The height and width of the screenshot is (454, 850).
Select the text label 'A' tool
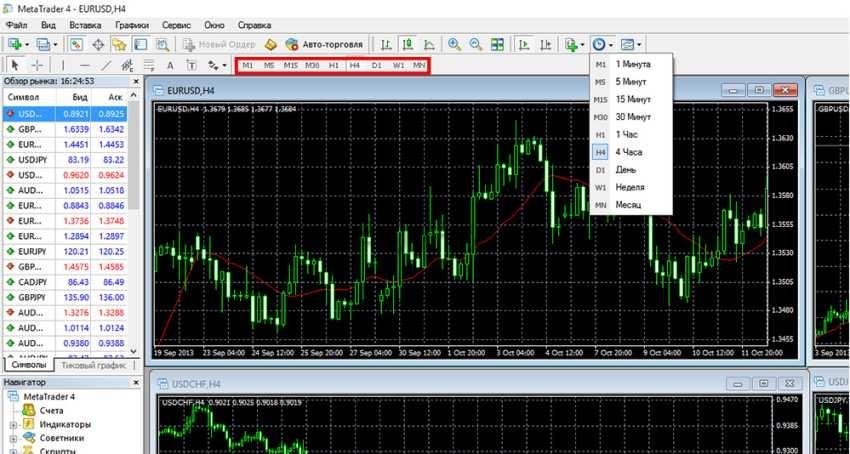click(170, 65)
